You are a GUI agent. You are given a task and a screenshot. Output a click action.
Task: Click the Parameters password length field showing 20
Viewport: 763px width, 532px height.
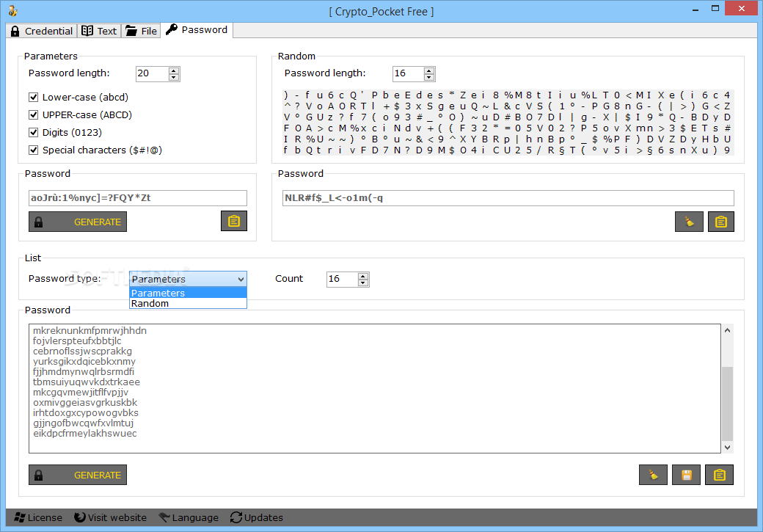[153, 73]
